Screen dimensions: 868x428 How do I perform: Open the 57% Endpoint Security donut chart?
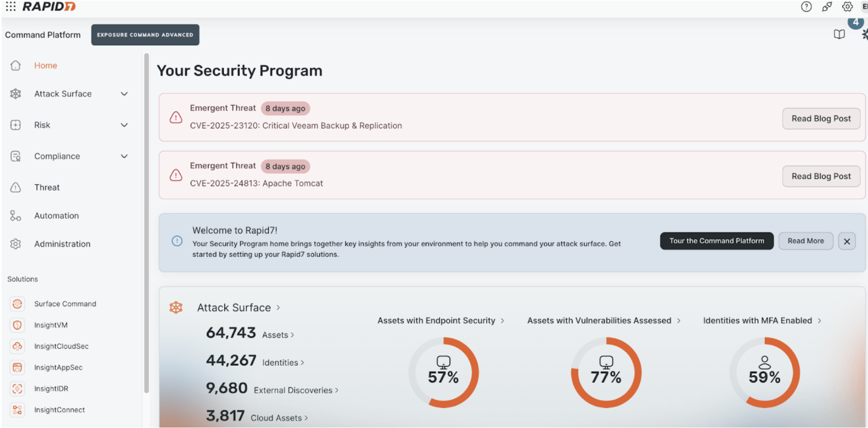tap(443, 372)
